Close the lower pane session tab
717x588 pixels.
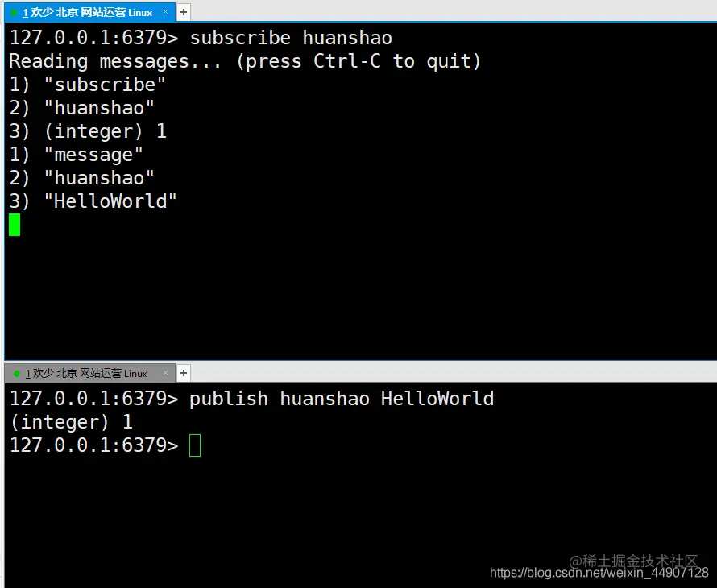click(165, 373)
